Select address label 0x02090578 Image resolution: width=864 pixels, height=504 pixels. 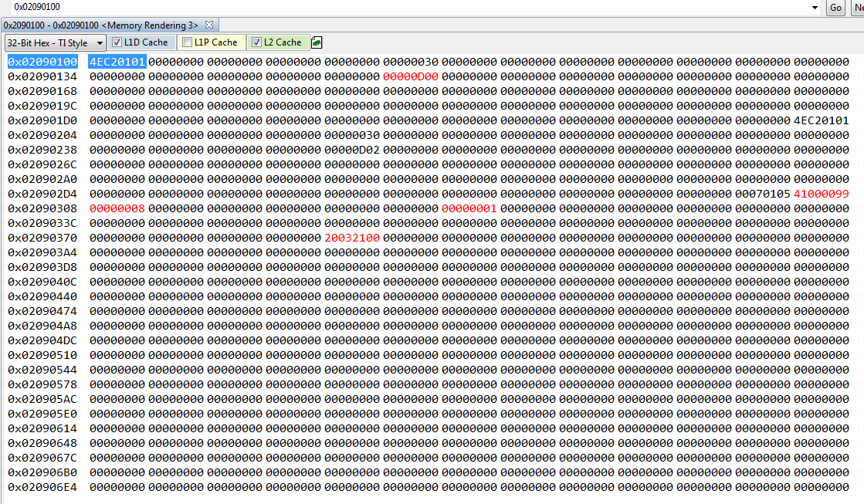click(42, 384)
